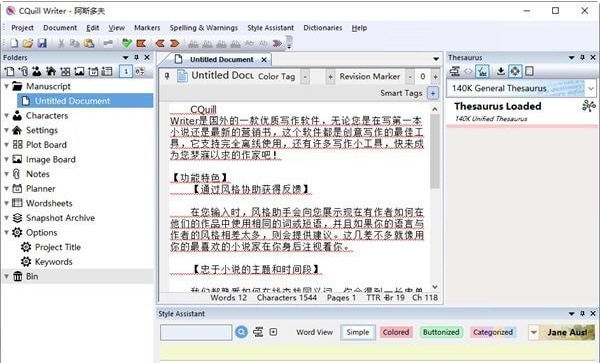This screenshot has height=363, width=603.
Task: Open the Thesaurus panel options dropdown arrow
Action: point(571,57)
